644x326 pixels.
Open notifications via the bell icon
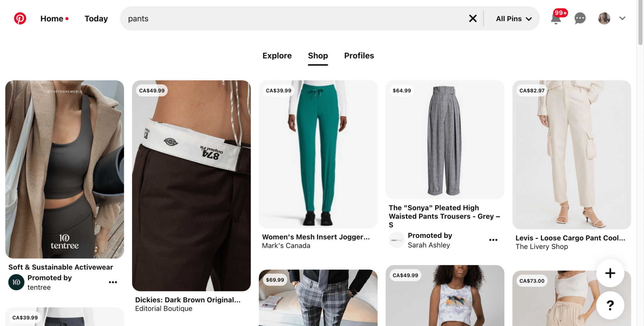[x=556, y=18]
